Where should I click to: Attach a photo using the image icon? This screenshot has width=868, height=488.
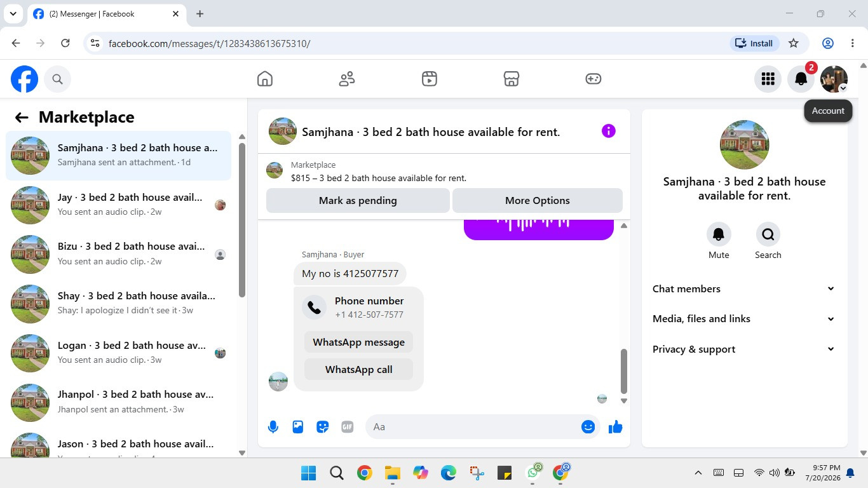tap(298, 427)
